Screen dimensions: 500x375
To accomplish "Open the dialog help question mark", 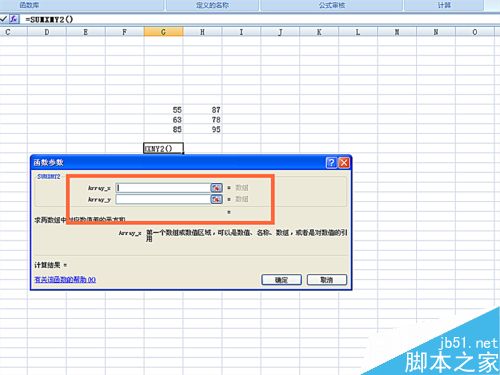I will point(331,163).
